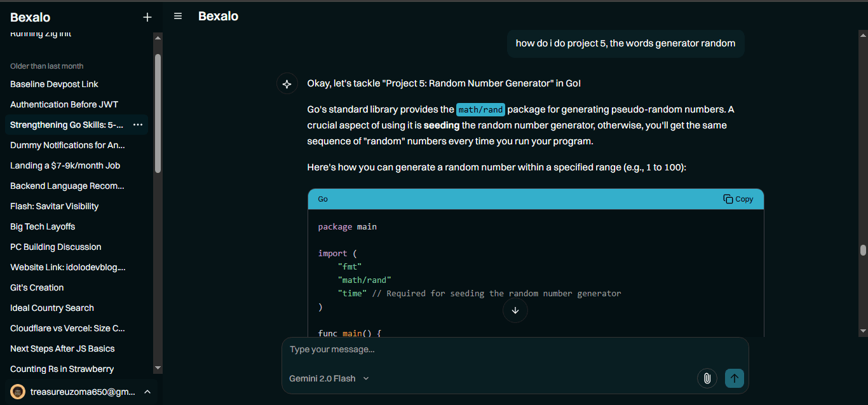Screen dimensions: 868x405
Task: Open the Big Tech Layoffs conversation
Action: point(43,226)
